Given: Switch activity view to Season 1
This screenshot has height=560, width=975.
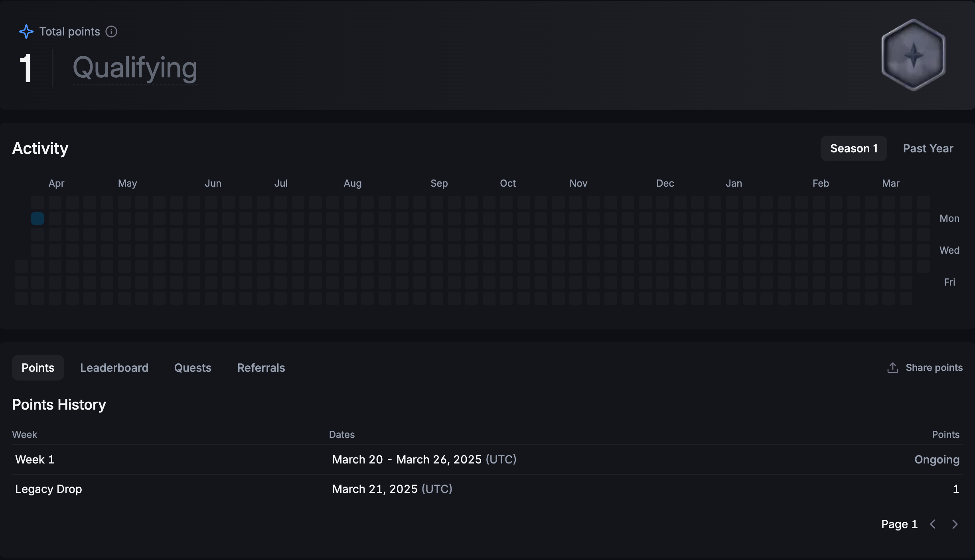Looking at the screenshot, I should coord(854,148).
